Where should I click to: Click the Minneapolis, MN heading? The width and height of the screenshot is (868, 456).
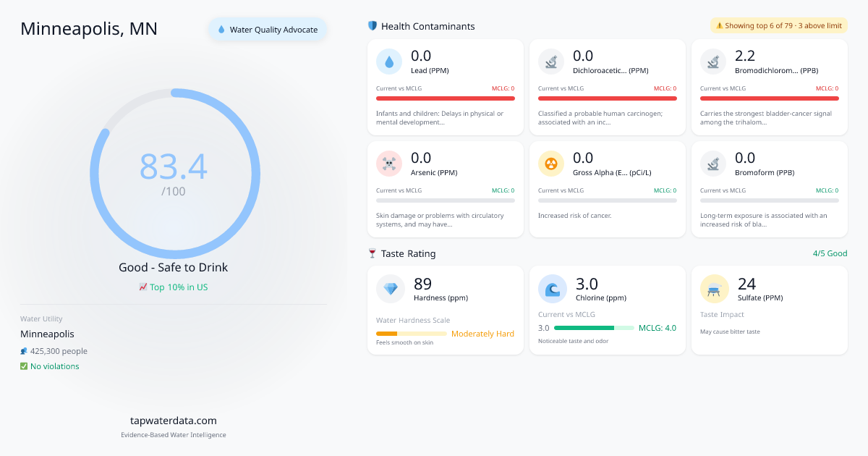tap(89, 28)
